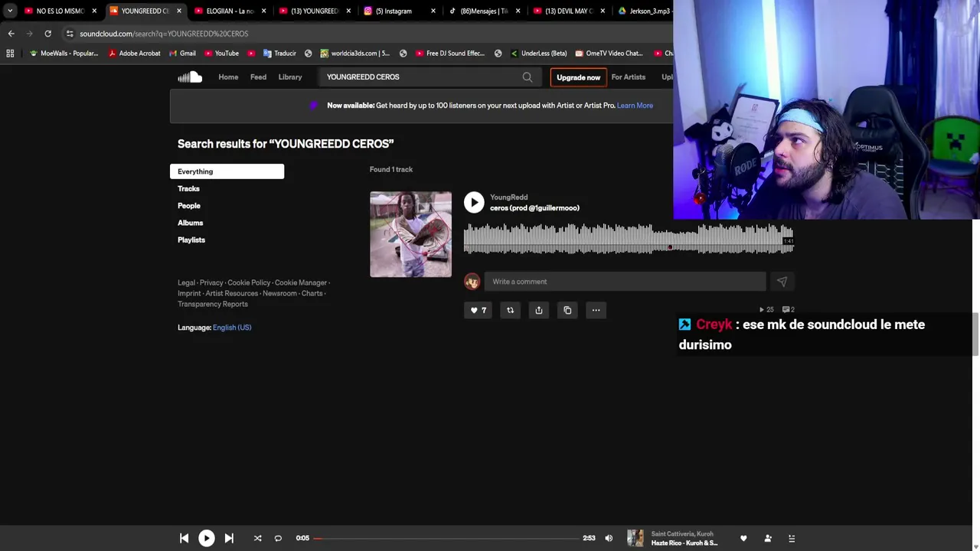Open the Chrome apps grid icon
Image resolution: width=980 pixels, height=551 pixels.
pyautogui.click(x=10, y=53)
